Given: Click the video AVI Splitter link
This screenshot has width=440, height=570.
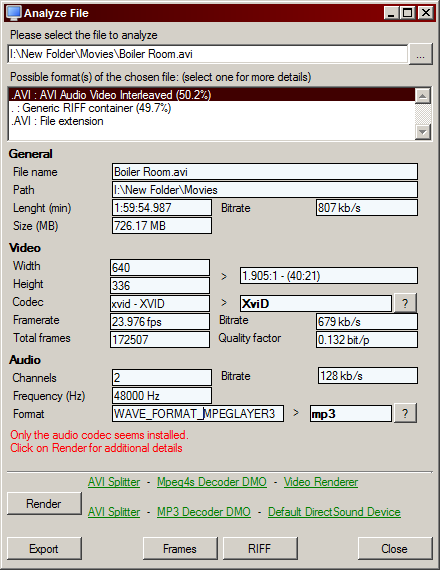Looking at the screenshot, I should [114, 482].
